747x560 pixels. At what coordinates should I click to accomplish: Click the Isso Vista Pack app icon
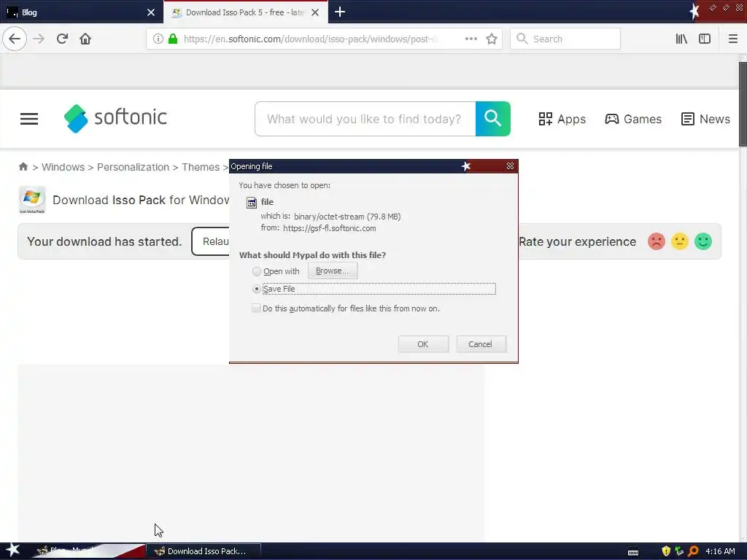(32, 200)
